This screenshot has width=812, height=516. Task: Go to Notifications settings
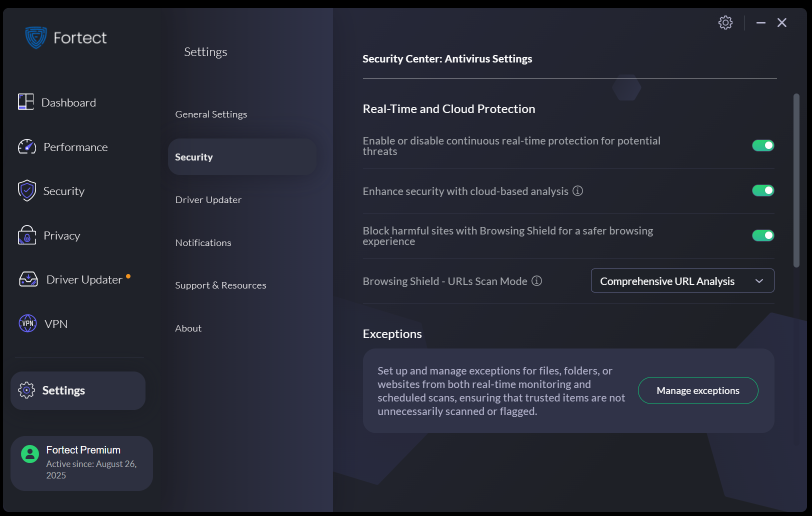203,242
